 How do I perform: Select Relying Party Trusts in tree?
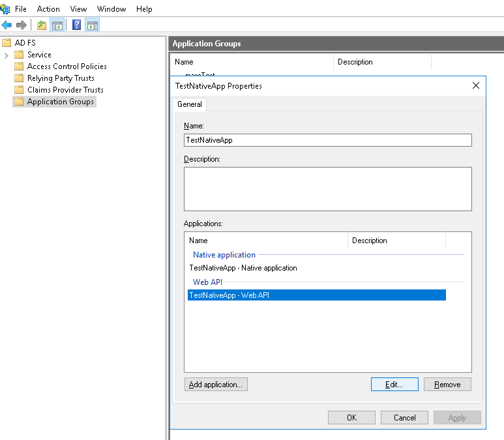coord(61,78)
